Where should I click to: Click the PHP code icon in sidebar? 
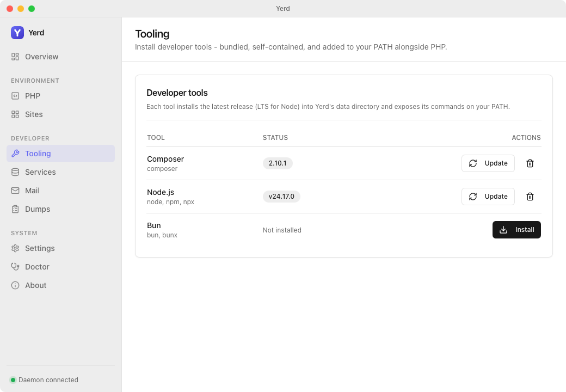pyautogui.click(x=15, y=96)
